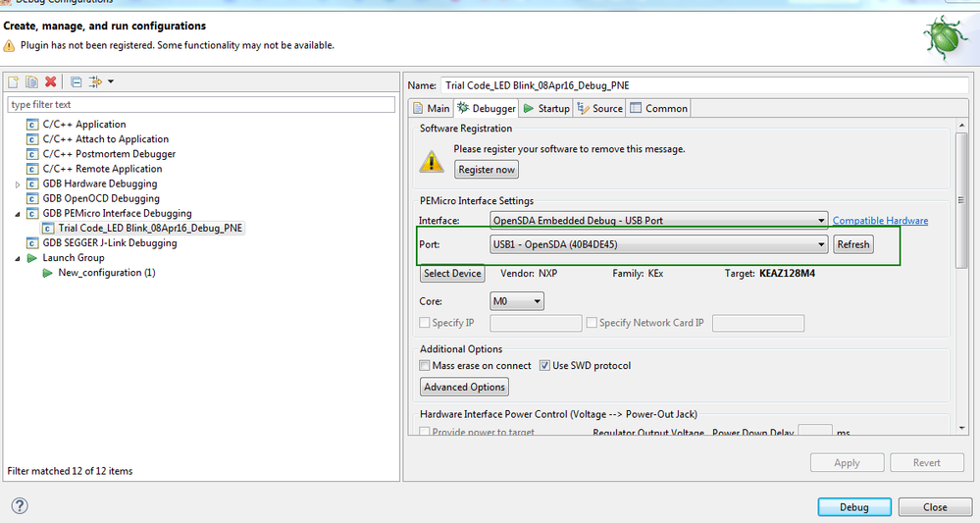The image size is (980, 523).
Task: Select C/C++ Postmortem Debugger entry
Action: pos(109,154)
